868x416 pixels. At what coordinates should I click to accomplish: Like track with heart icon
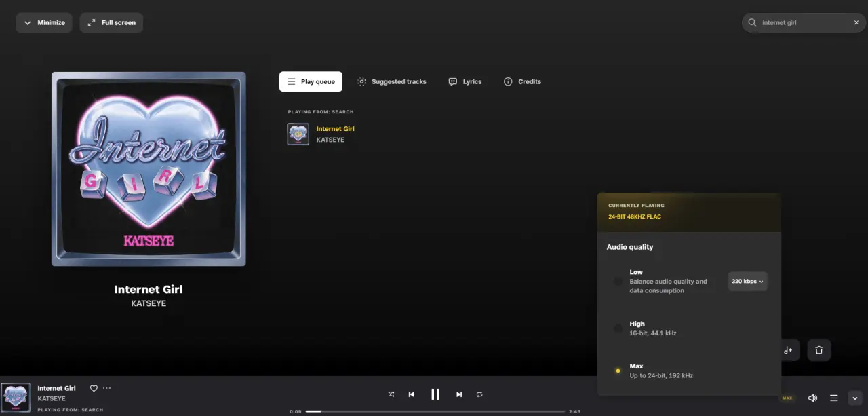coord(94,388)
